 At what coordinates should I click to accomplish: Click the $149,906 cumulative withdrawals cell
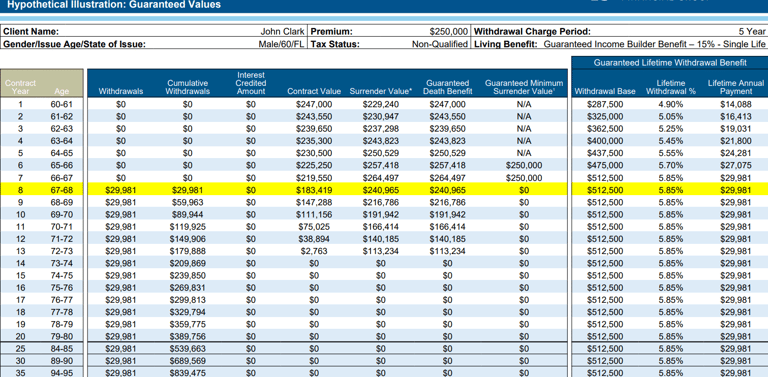click(x=188, y=239)
